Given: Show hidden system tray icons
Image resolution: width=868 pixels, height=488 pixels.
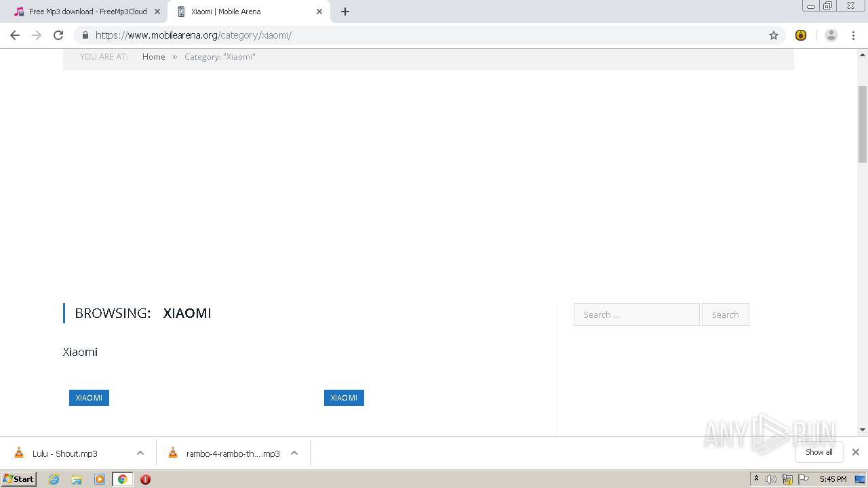Looking at the screenshot, I should tap(757, 479).
